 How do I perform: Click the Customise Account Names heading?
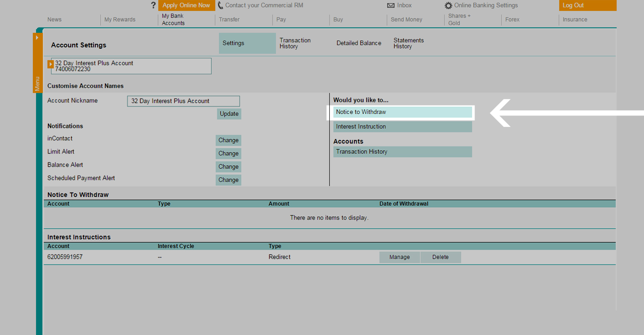(85, 86)
